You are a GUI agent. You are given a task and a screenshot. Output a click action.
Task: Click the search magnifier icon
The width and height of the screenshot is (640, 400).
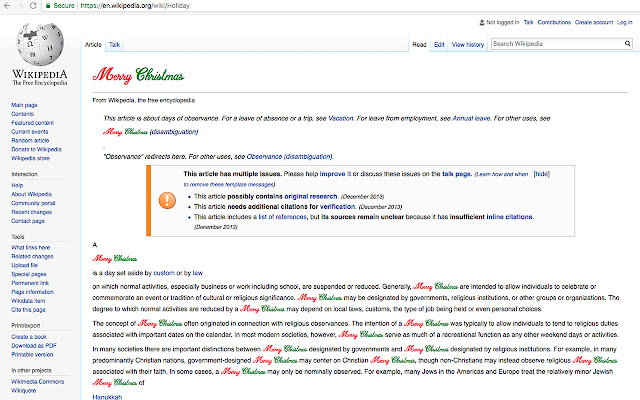pyautogui.click(x=625, y=44)
